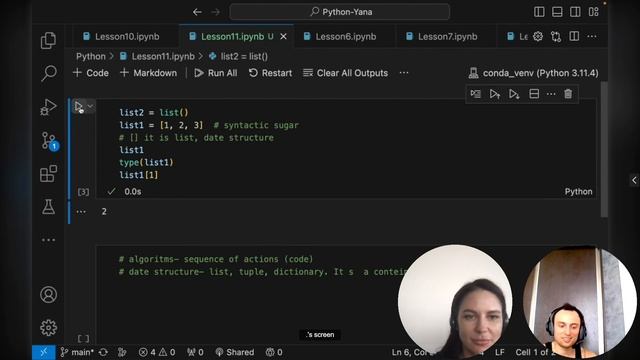Show errors and warnings count
This screenshot has height=360, width=640.
(157, 352)
